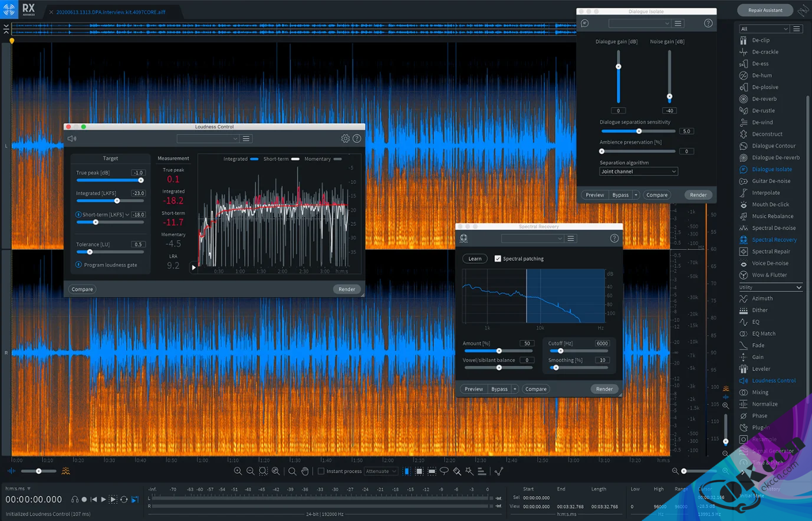812x521 pixels.
Task: Open the Voice De-noise module
Action: 770,263
